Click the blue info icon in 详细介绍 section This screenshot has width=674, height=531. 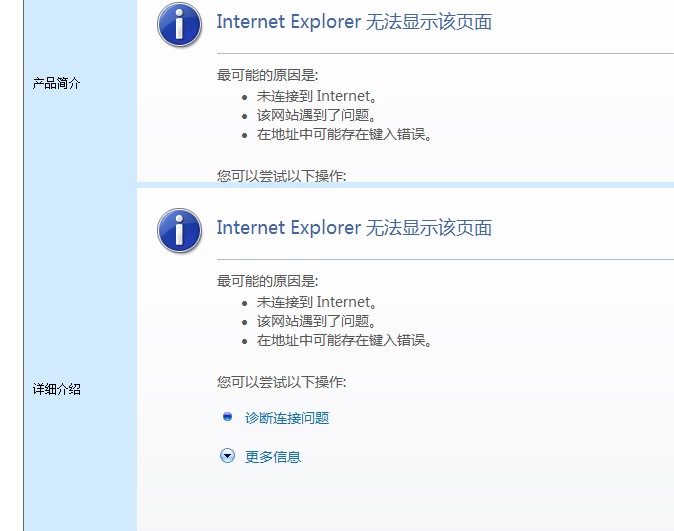pos(179,230)
